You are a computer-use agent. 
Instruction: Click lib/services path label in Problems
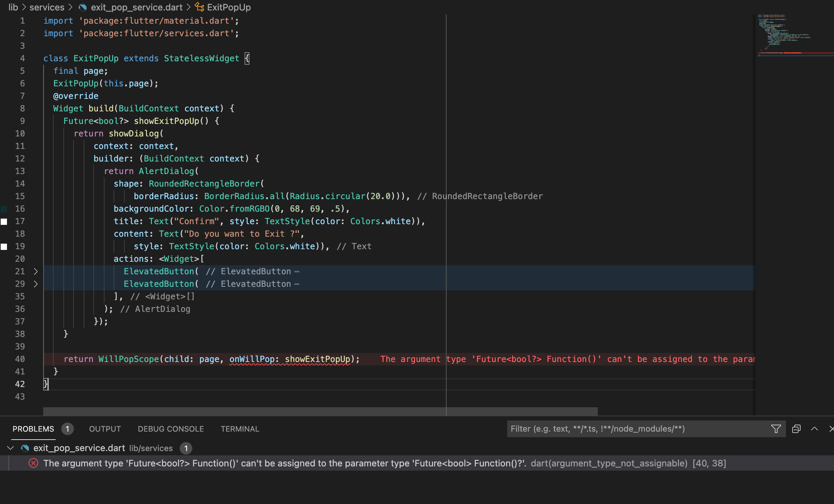pyautogui.click(x=151, y=448)
